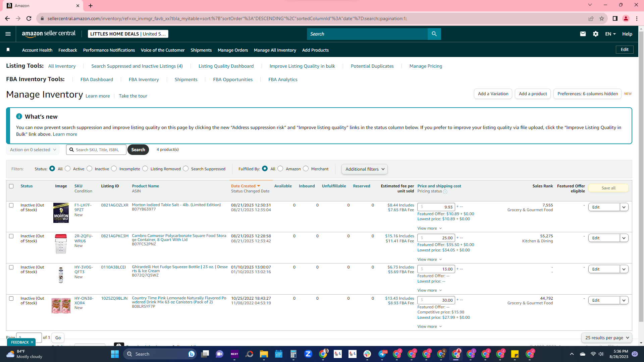Open the Take the tour link
Viewport: 644px width, 362px height.
133,96
